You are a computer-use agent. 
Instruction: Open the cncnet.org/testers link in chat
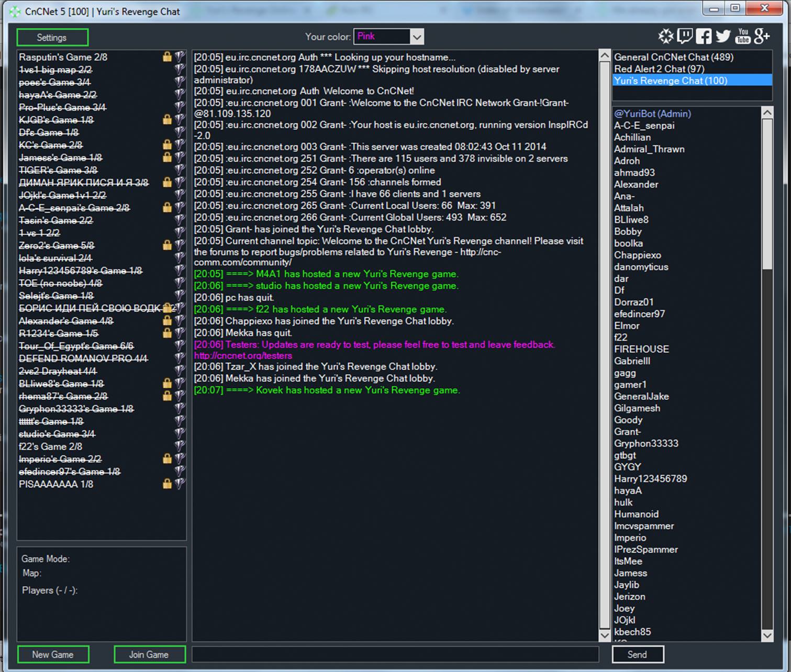tap(243, 356)
